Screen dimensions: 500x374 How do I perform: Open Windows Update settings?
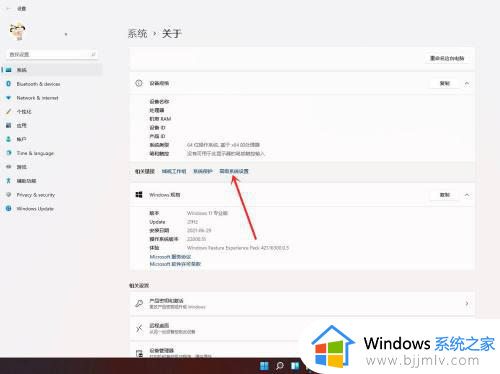tap(52, 209)
